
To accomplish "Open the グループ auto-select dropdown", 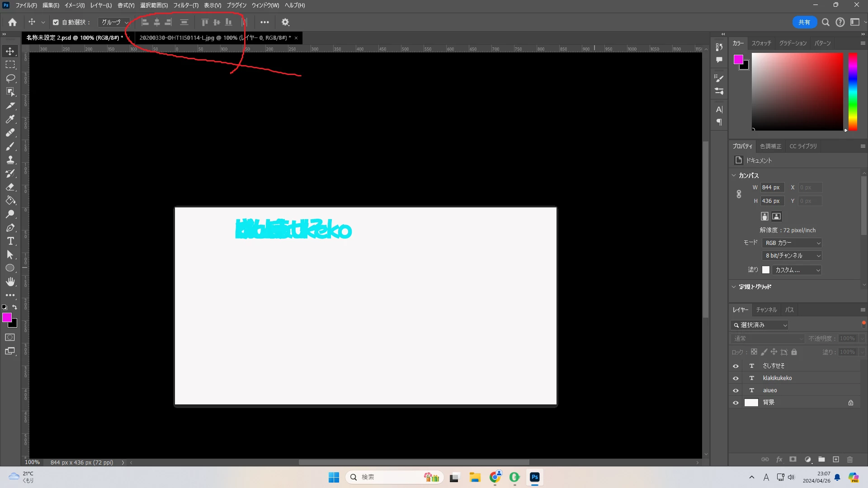I will [114, 22].
